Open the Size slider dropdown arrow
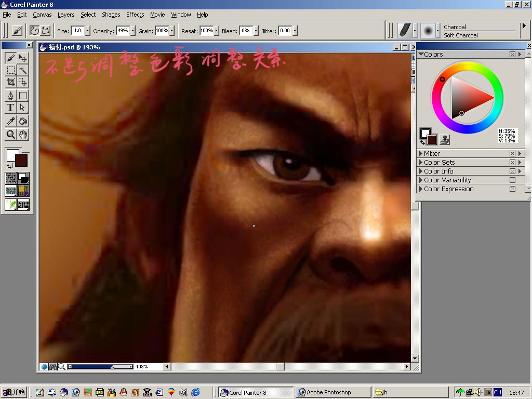532x399 pixels. pyautogui.click(x=87, y=31)
